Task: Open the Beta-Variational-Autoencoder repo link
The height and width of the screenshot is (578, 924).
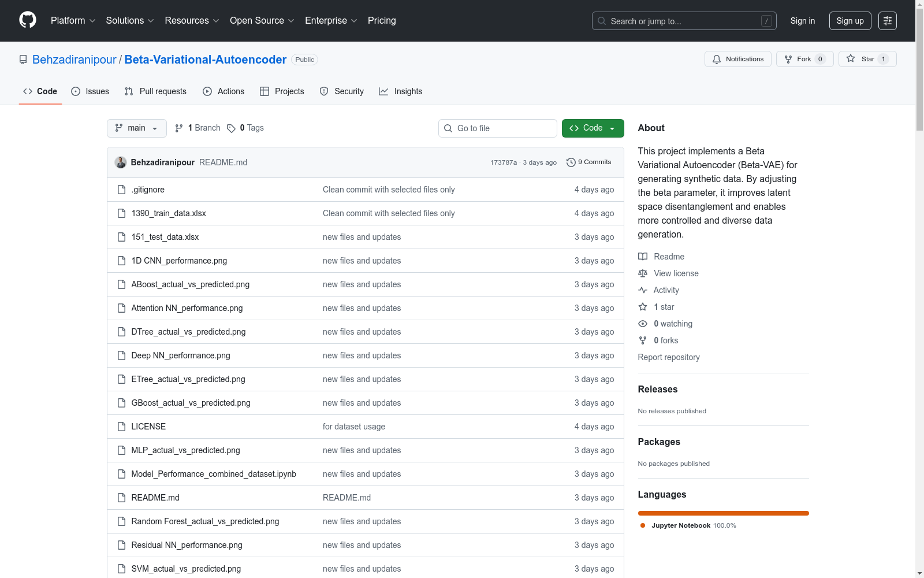Action: pyautogui.click(x=206, y=60)
